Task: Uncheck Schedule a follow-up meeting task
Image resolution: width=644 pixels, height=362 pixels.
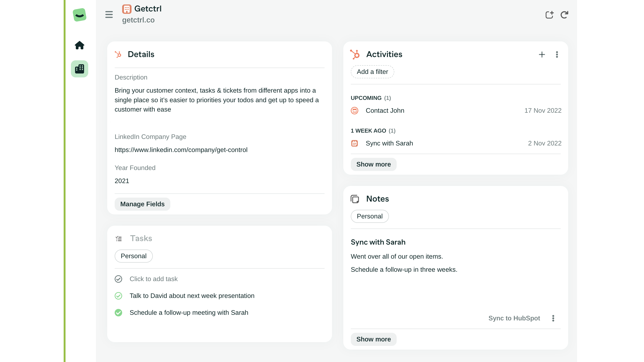Action: coord(118,312)
